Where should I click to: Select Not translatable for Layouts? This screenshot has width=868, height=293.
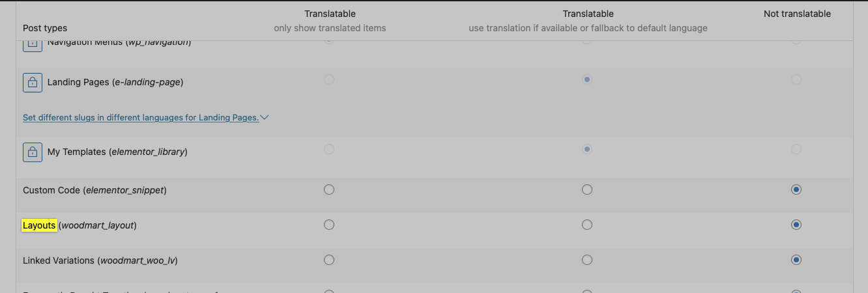pos(796,225)
